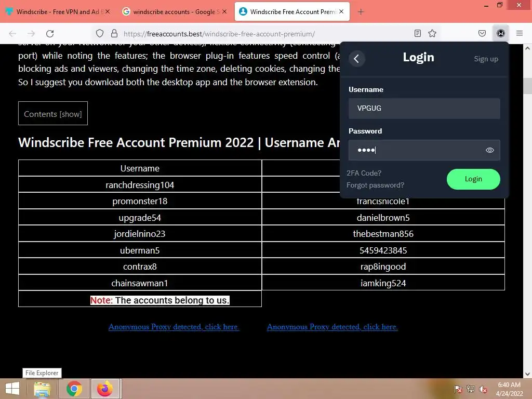The width and height of the screenshot is (532, 399).
Task: Click the password cell iamking524
Action: [x=383, y=283]
